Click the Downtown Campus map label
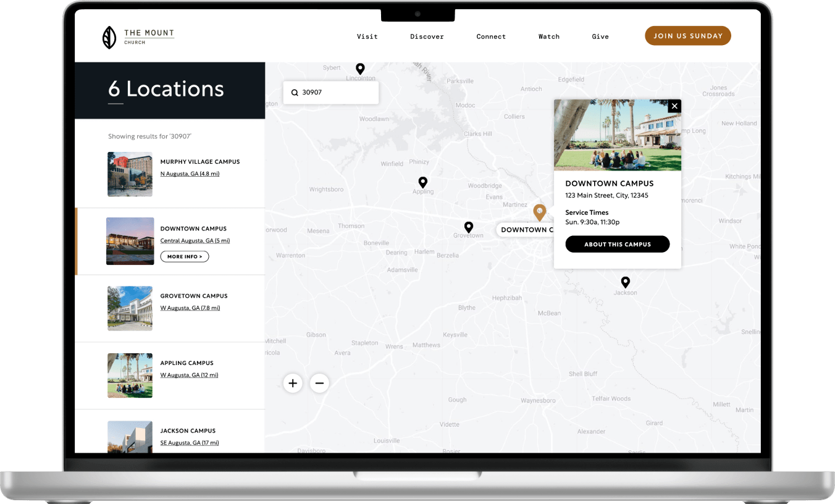Viewport: 835px width, 504px height. tap(525, 230)
